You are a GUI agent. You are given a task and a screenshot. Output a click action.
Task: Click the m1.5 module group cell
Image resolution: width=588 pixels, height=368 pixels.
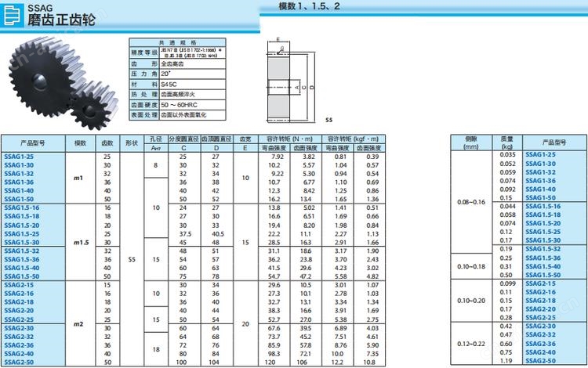[79, 243]
